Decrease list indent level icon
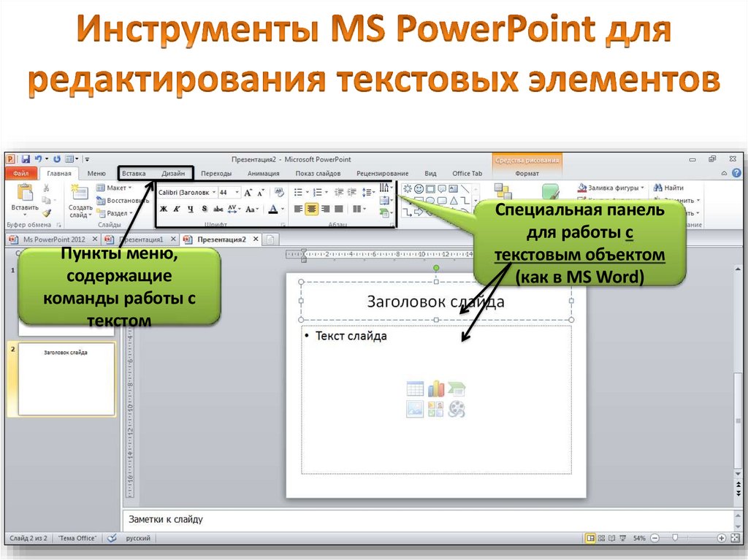 pos(339,192)
